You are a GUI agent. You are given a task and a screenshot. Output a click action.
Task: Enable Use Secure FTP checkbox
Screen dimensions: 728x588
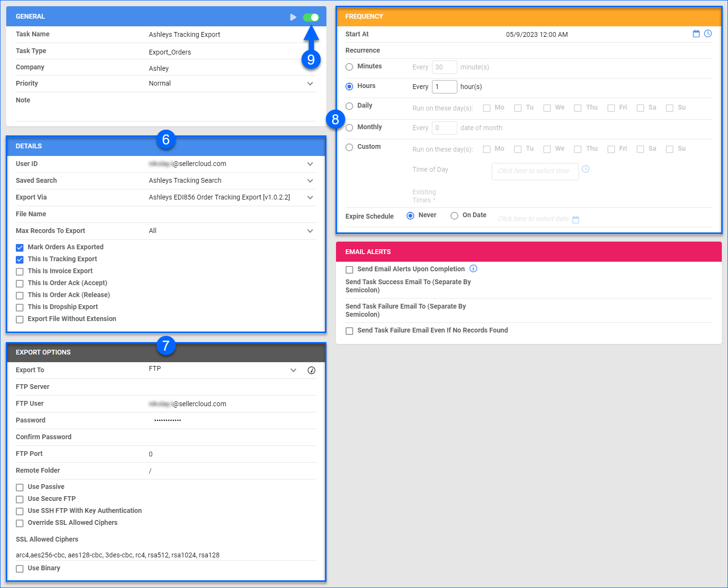point(20,499)
